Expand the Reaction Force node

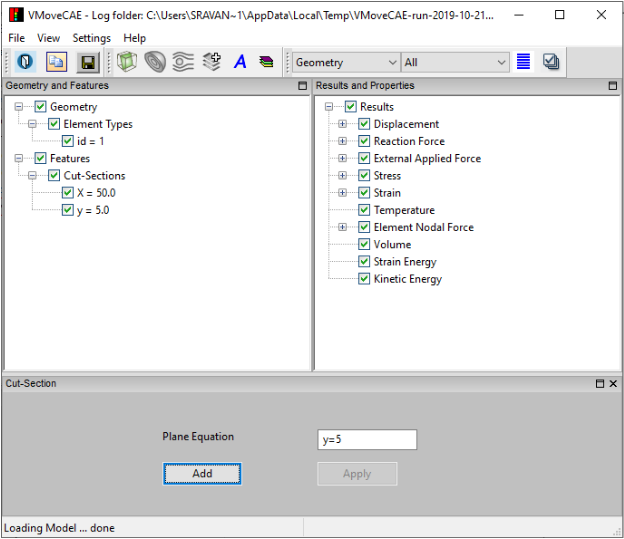[342, 141]
